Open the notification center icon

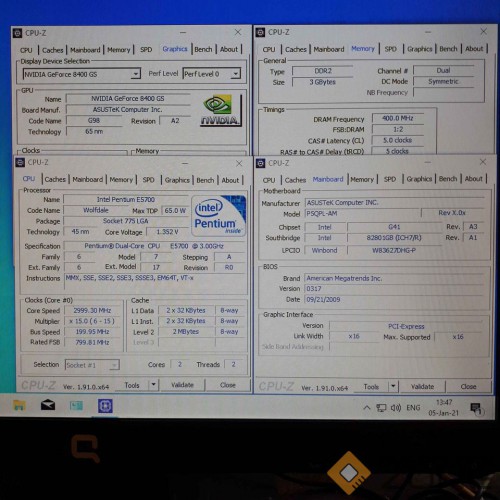tap(476, 408)
